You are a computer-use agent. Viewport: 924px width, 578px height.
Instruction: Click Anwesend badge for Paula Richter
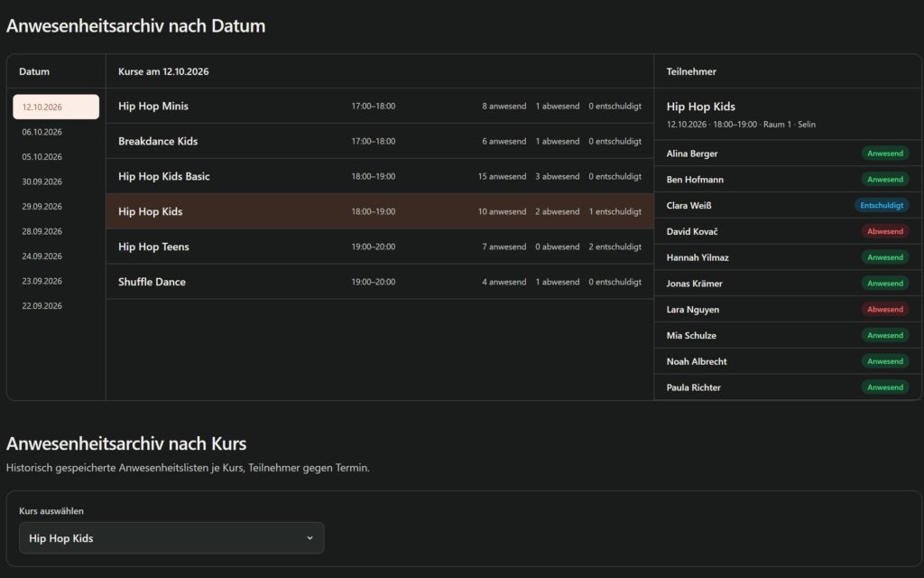coord(885,387)
